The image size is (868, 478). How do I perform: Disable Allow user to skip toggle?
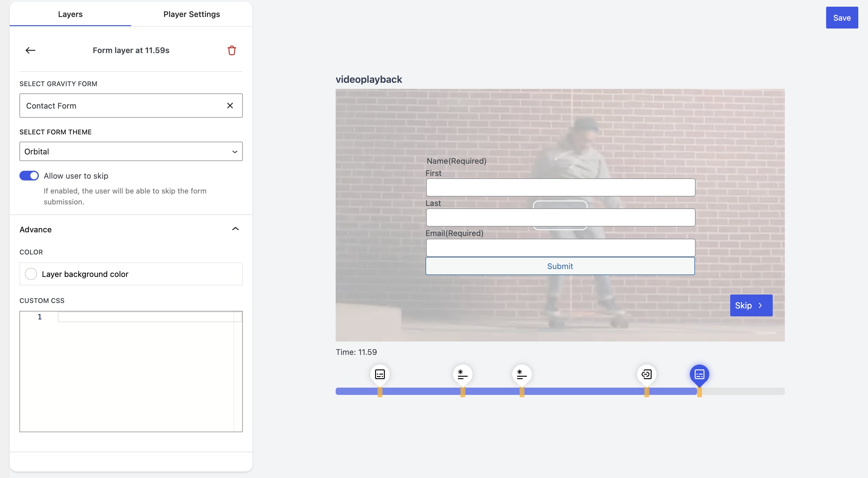tap(29, 176)
